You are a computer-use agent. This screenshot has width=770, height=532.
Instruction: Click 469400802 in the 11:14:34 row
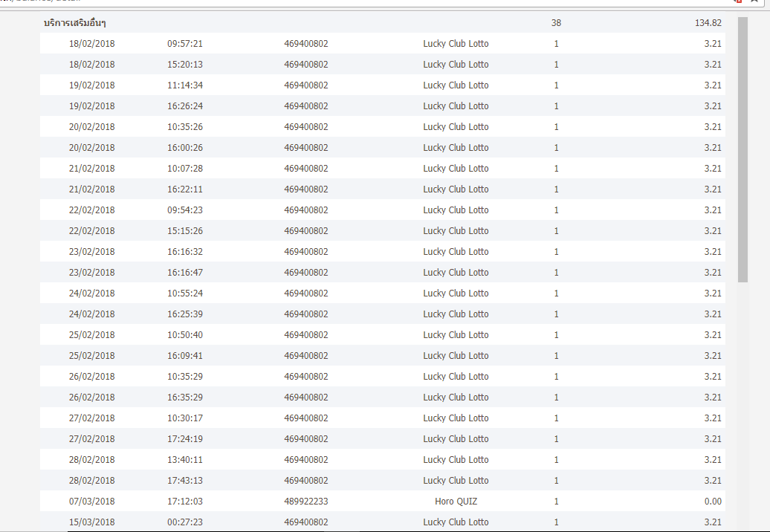coord(306,85)
